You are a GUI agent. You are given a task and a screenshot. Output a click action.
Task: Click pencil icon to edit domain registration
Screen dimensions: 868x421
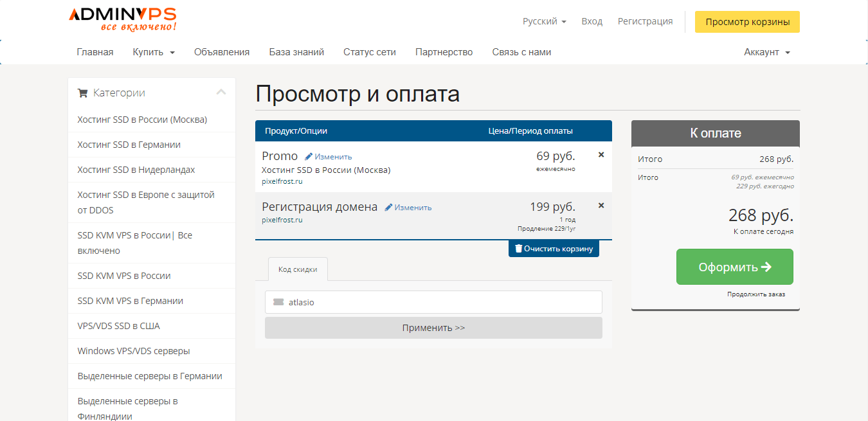388,208
